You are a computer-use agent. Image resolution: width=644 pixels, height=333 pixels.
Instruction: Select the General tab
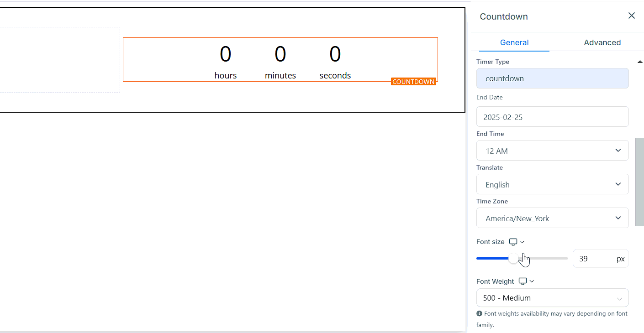tap(514, 42)
